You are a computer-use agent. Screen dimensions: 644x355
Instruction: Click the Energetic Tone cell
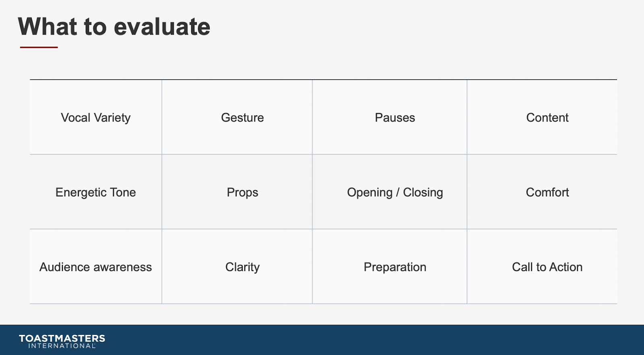(x=96, y=192)
